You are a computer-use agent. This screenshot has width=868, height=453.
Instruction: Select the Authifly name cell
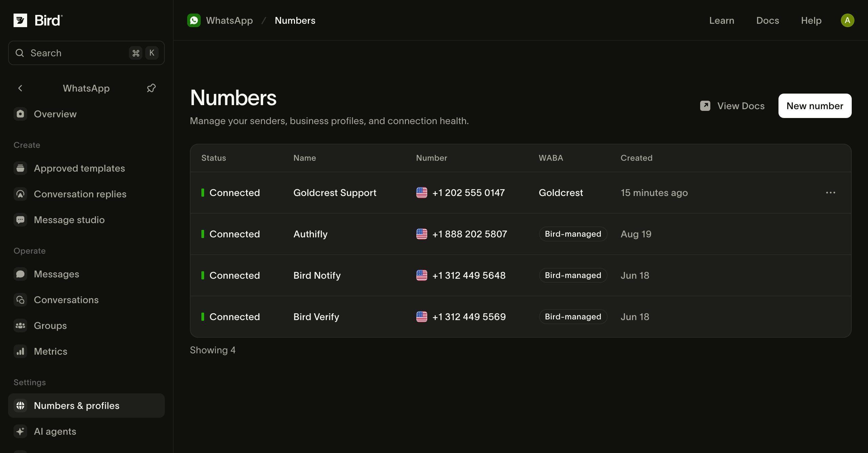tap(311, 234)
